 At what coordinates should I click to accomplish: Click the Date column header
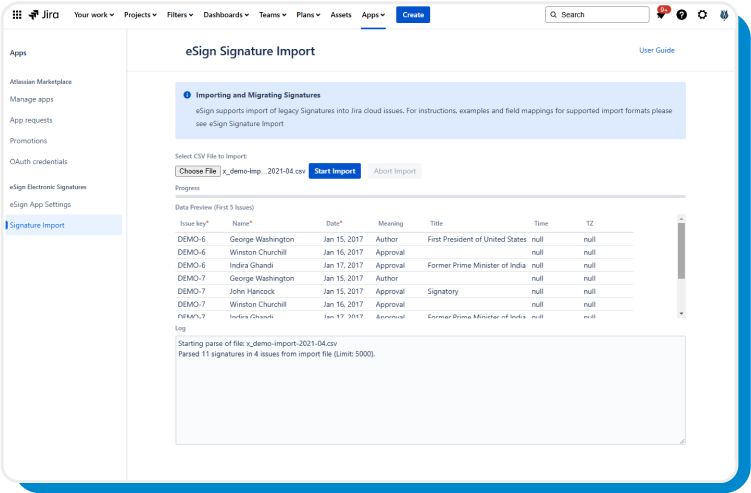(334, 224)
